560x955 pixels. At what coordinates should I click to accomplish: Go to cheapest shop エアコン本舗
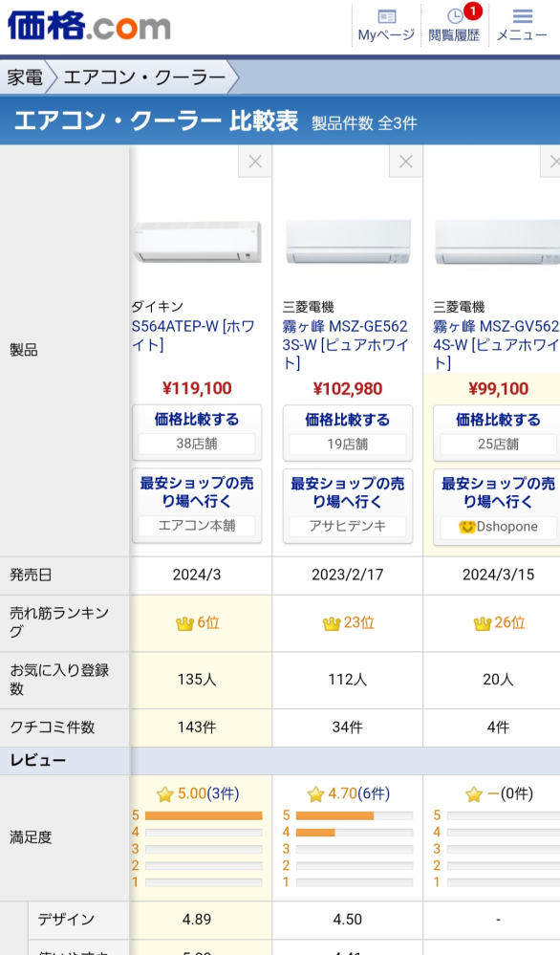[197, 506]
